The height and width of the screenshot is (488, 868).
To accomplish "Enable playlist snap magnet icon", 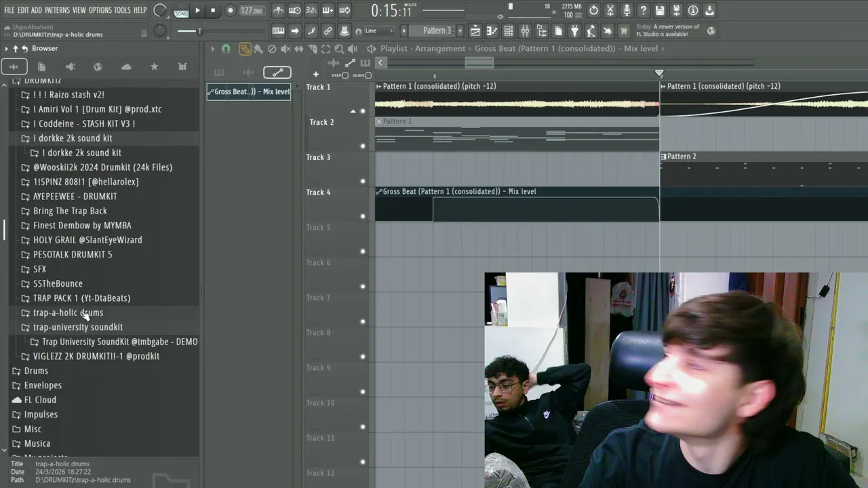I will click(x=226, y=49).
